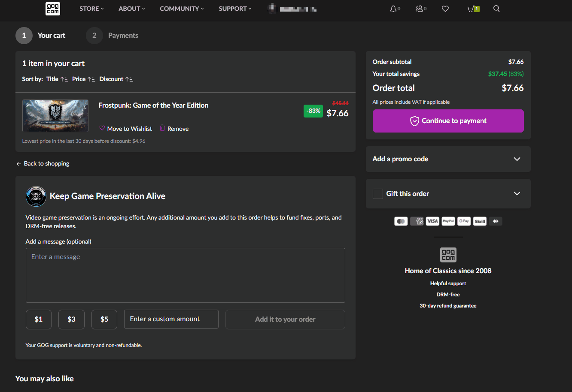Viewport: 572px width, 392px height.
Task: Select the $5 donation amount
Action: 104,320
